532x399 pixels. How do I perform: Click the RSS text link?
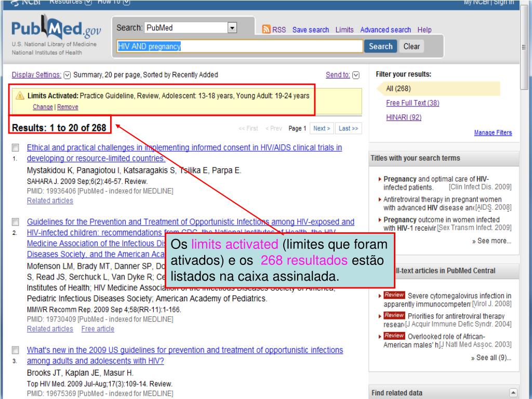pos(279,30)
